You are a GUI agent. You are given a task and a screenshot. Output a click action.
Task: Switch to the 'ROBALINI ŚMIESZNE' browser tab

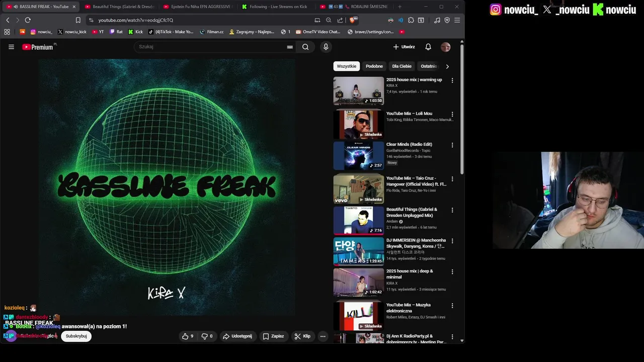[x=354, y=7]
